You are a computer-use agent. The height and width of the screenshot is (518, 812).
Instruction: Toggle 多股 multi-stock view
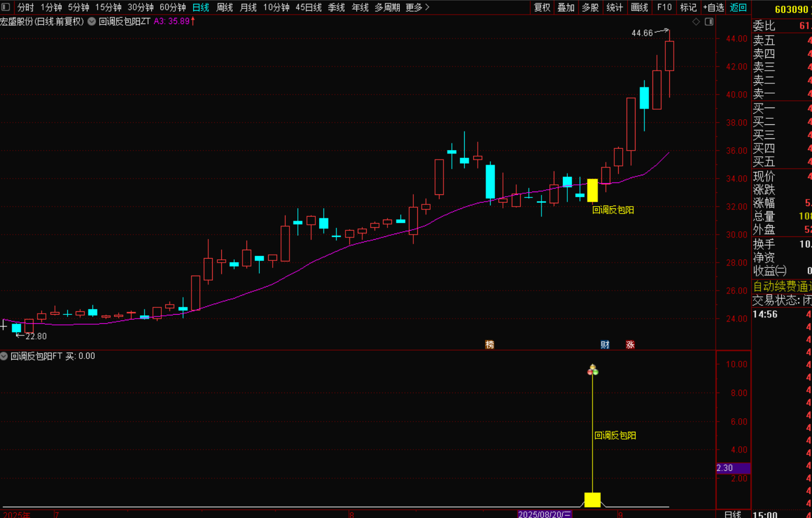590,7
